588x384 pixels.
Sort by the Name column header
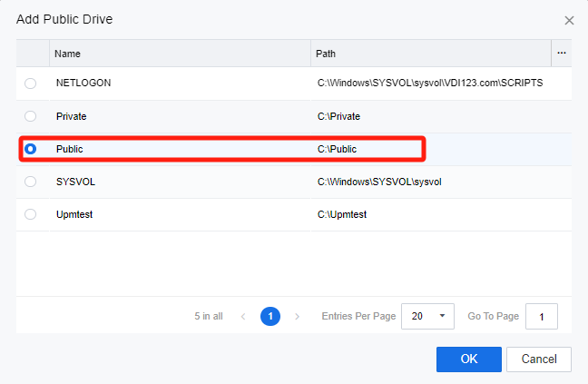click(68, 54)
